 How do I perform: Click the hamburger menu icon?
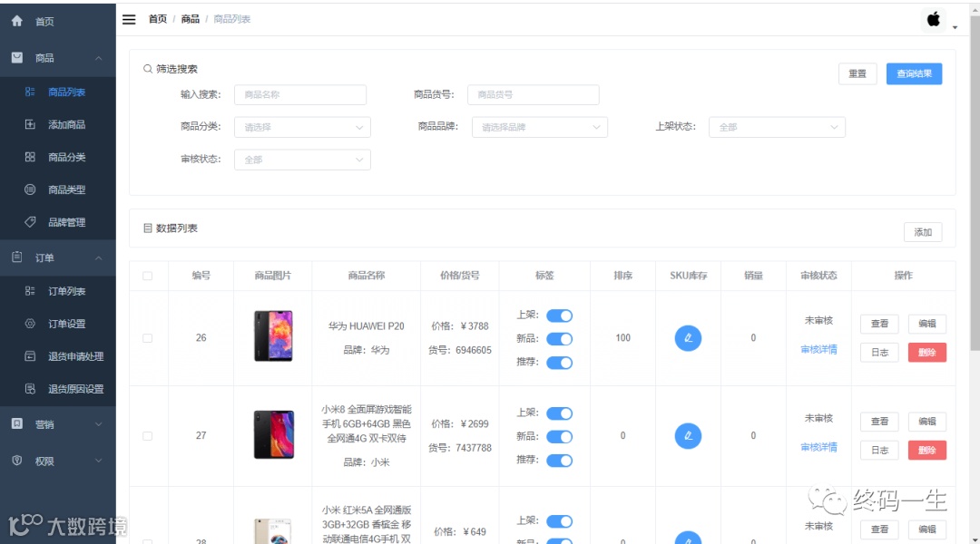coord(129,19)
